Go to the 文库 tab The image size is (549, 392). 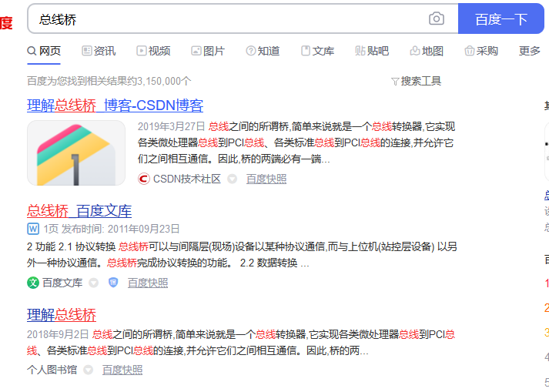(x=317, y=51)
